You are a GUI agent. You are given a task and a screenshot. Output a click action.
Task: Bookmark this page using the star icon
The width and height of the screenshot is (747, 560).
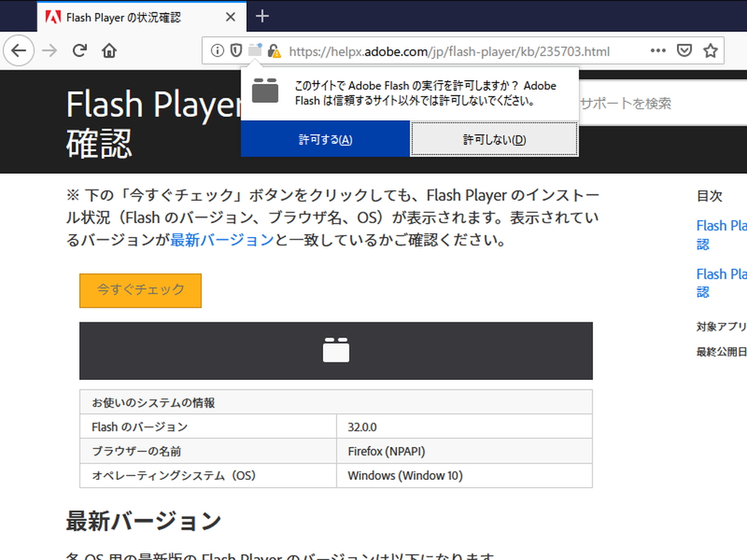click(x=709, y=51)
